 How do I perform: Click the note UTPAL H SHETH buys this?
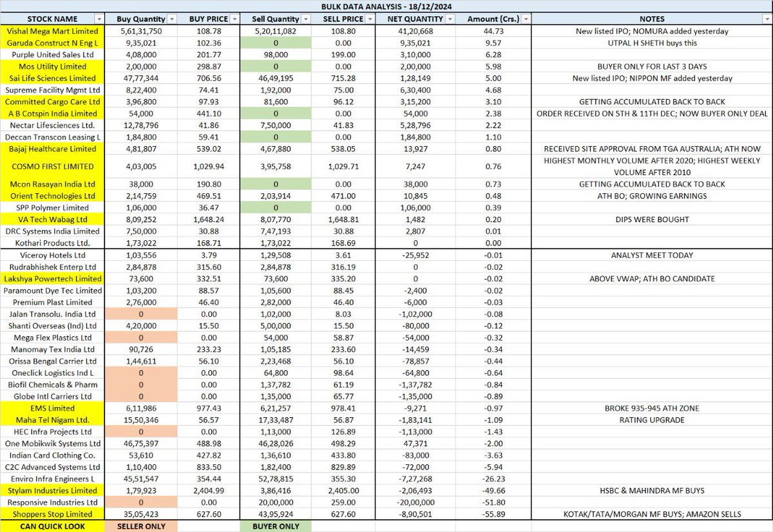(651, 43)
